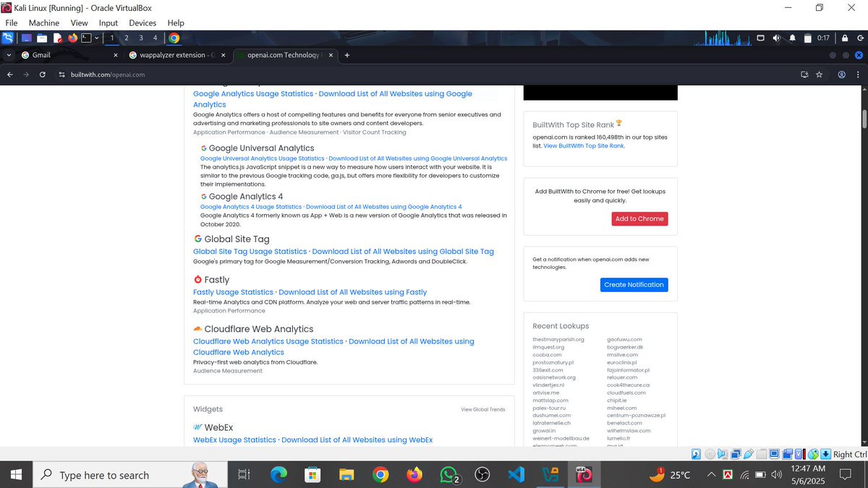Viewport: 868px width, 488px height.
Task: Open the VirtualBox Help menu
Action: (x=176, y=23)
